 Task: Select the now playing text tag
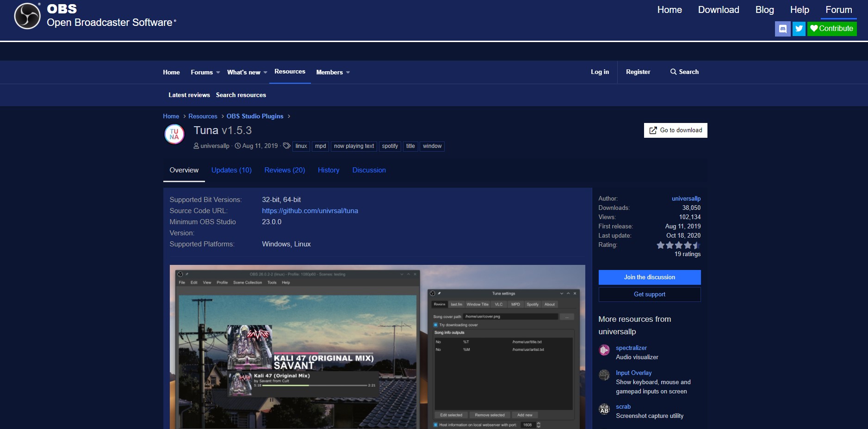[x=354, y=146]
